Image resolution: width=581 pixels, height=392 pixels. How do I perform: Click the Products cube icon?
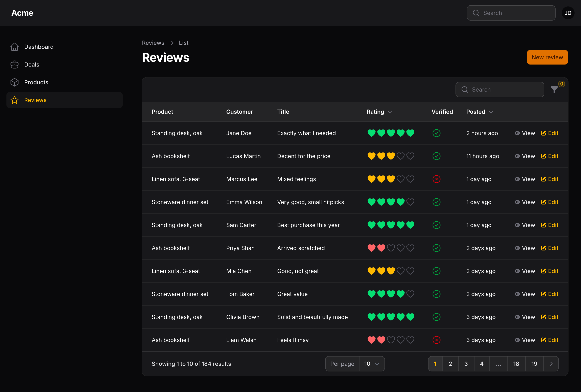(x=15, y=82)
